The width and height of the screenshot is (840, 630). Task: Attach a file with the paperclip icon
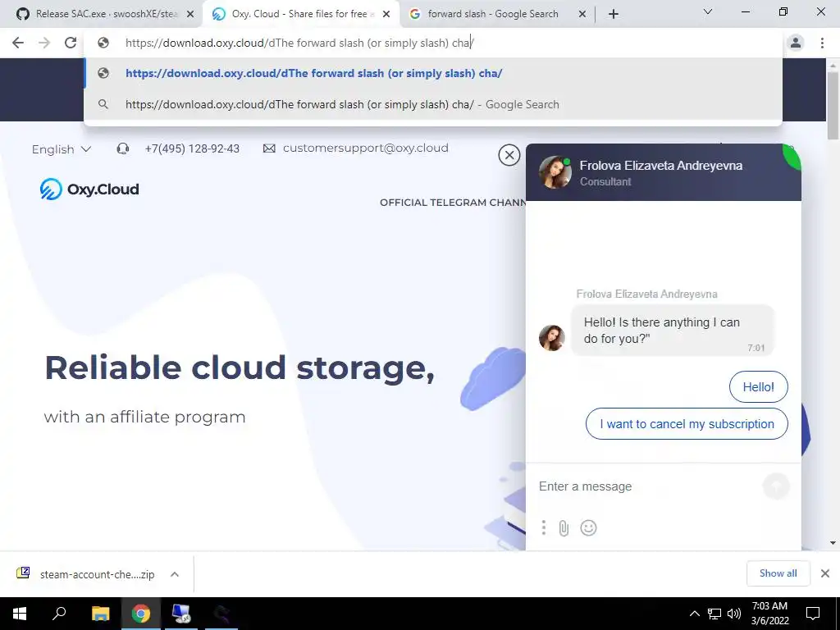point(564,528)
